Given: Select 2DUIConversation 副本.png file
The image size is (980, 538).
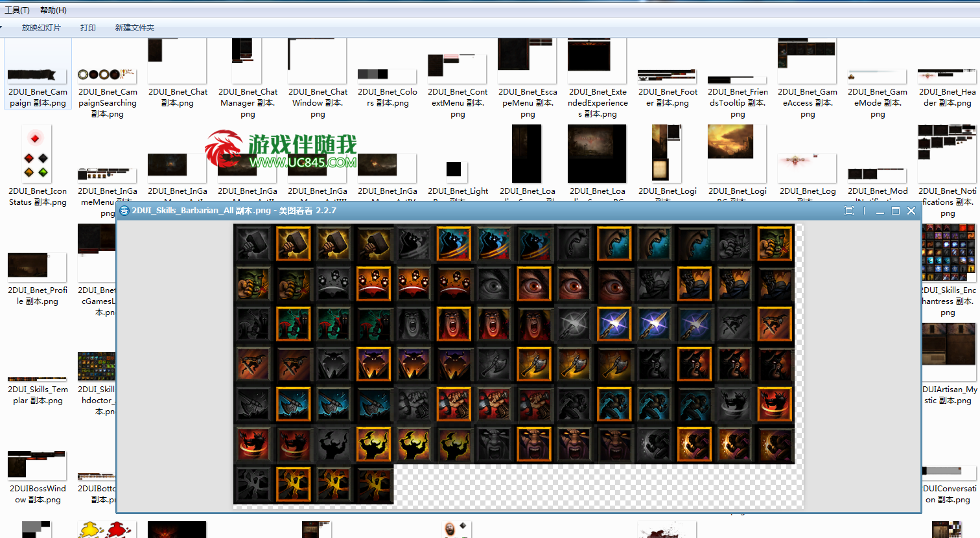Looking at the screenshot, I should 950,485.
